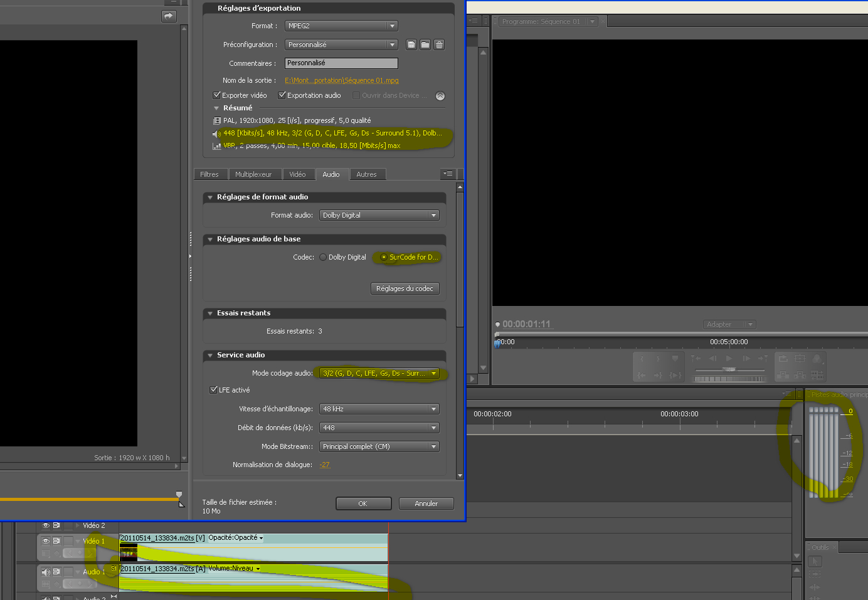Click timecode 00:00:01:11 in Programme monitor
The width and height of the screenshot is (868, 600).
pos(526,324)
